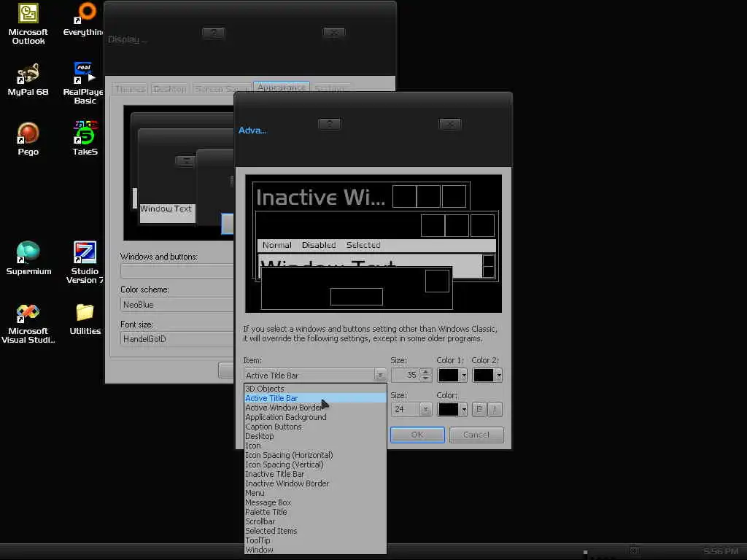747x560 pixels.
Task: Toggle the italic font button
Action: [x=495, y=410]
